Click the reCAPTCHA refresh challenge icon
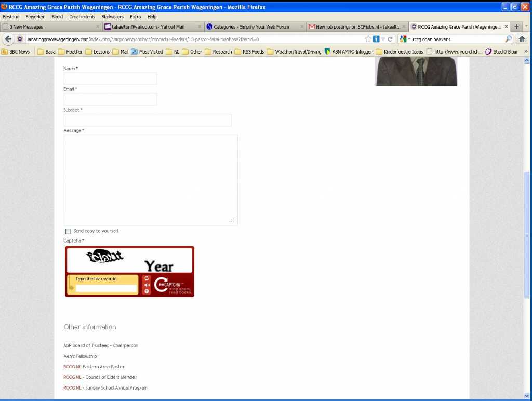Image resolution: width=532 pixels, height=401 pixels. click(x=147, y=278)
